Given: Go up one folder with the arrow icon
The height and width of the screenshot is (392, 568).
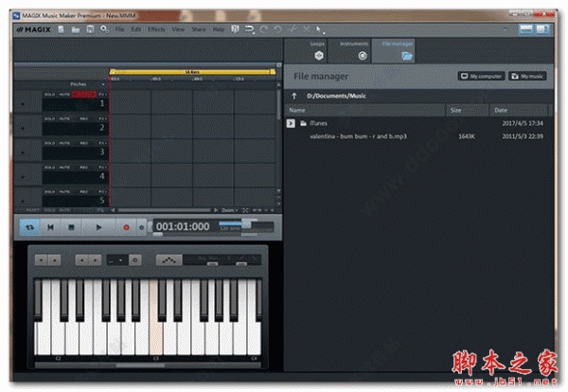Looking at the screenshot, I should tap(294, 96).
